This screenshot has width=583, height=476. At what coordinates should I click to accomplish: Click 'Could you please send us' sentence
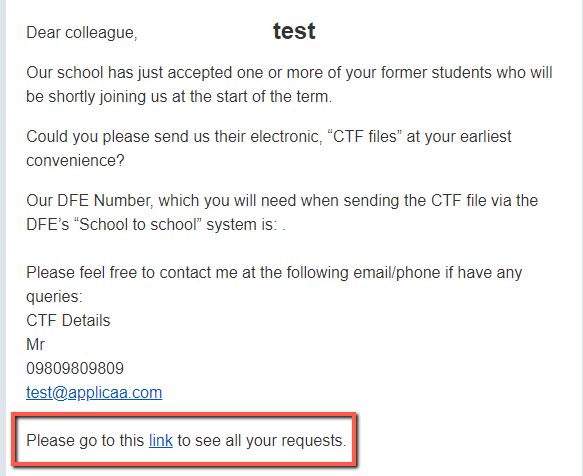(x=269, y=149)
